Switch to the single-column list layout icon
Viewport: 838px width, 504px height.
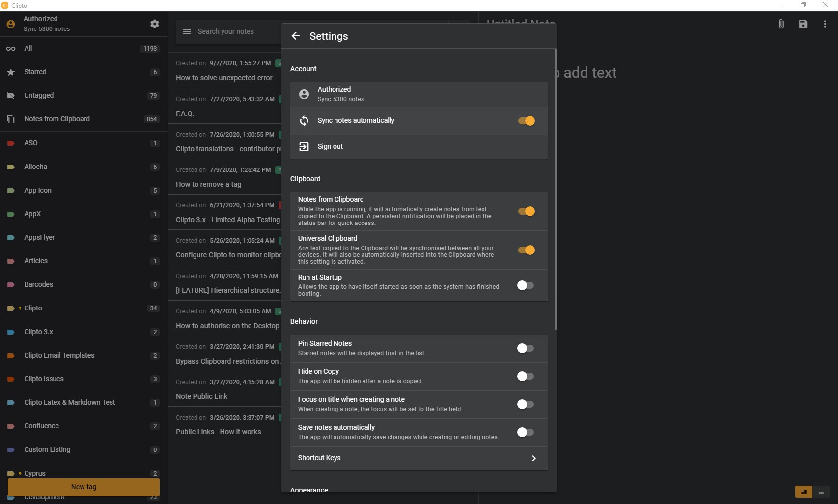pyautogui.click(x=821, y=492)
